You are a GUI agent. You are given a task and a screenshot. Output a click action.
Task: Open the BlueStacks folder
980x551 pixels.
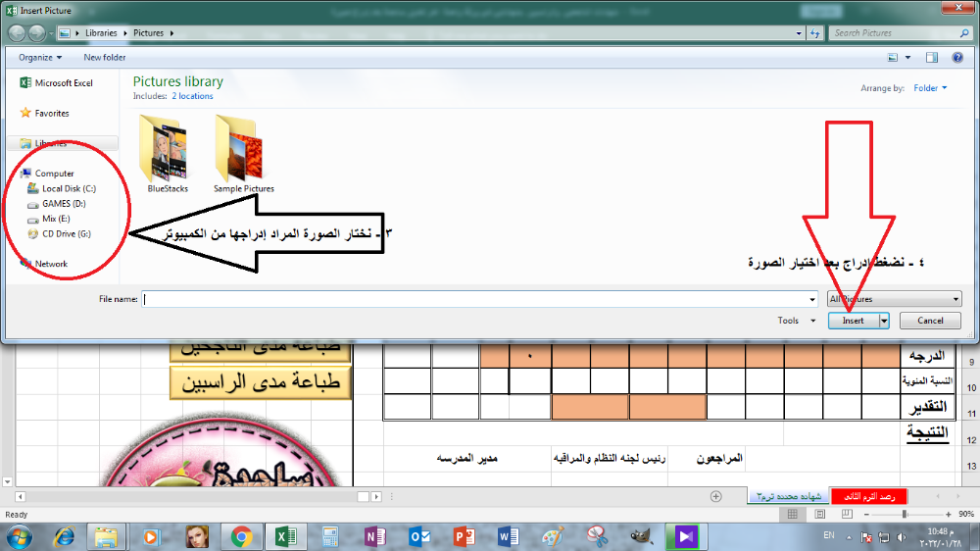[167, 154]
